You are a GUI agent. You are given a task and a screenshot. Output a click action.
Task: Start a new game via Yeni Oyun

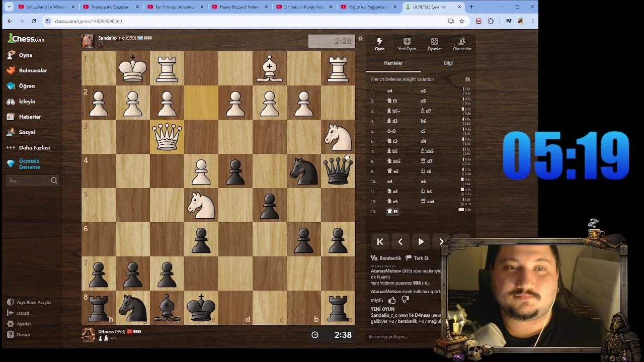coord(407,44)
